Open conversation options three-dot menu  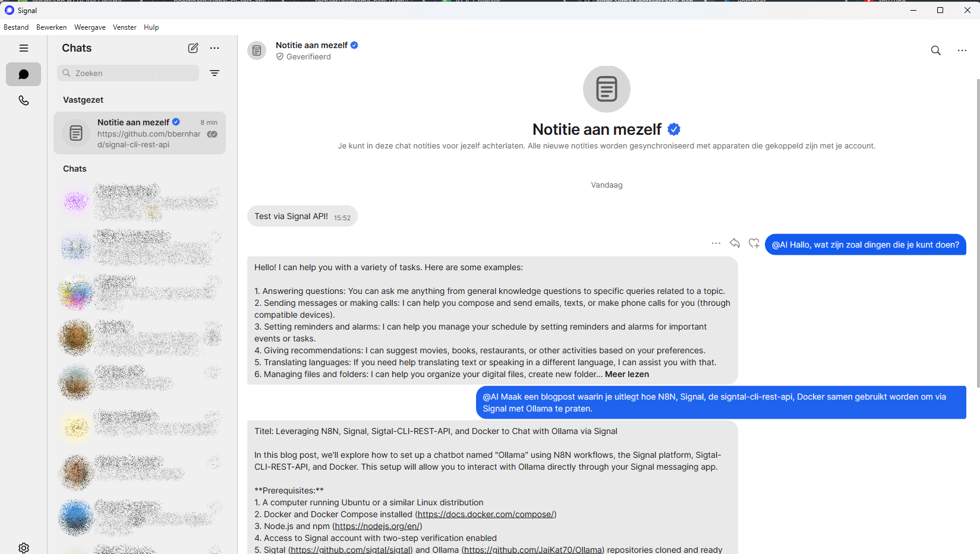click(x=962, y=50)
